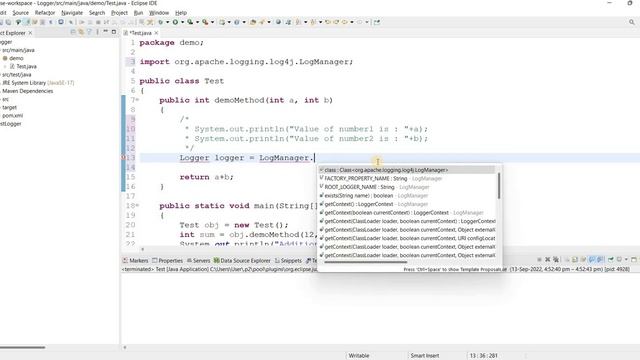Open the Run dropdown arrow

(182, 22)
